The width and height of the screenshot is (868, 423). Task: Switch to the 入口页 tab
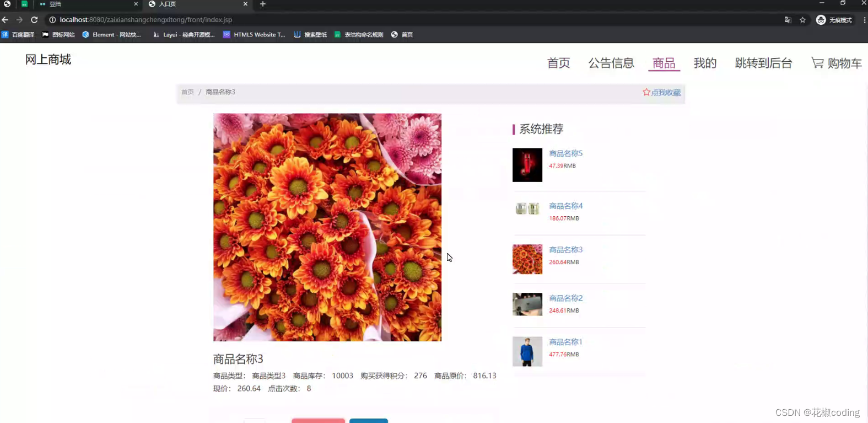coord(198,4)
